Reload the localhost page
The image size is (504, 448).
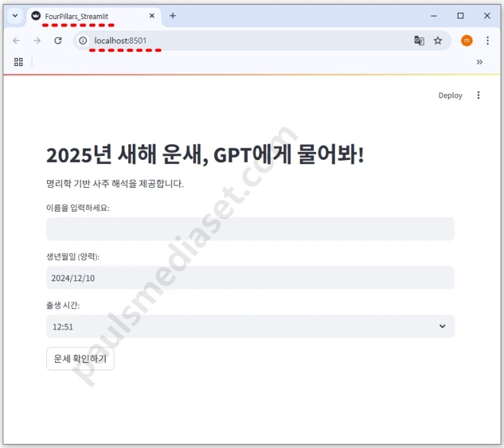click(x=58, y=40)
